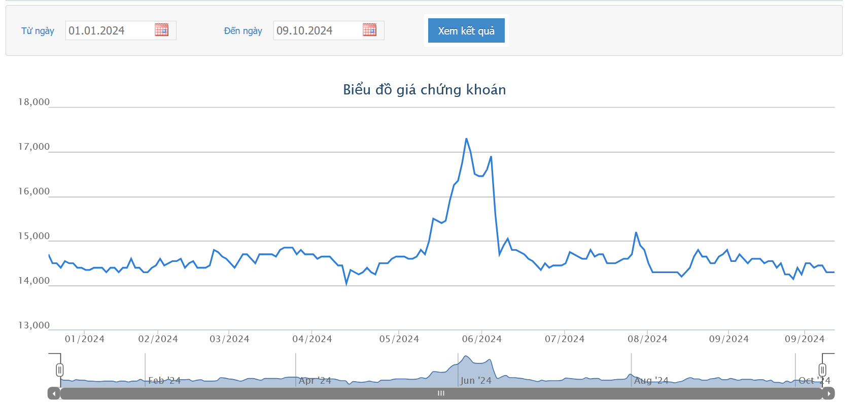Open the calendar picker for Từ ngày
The image size is (868, 403).
161,30
